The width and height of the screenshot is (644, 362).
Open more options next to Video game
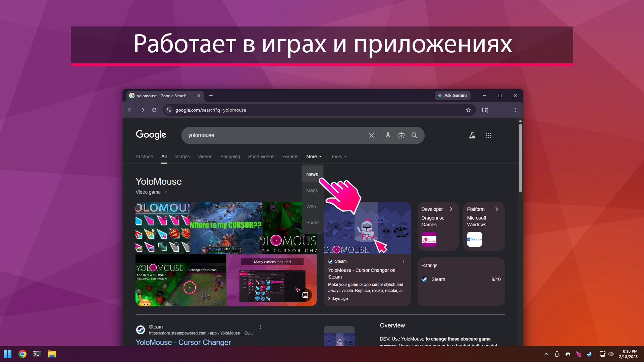tap(166, 192)
